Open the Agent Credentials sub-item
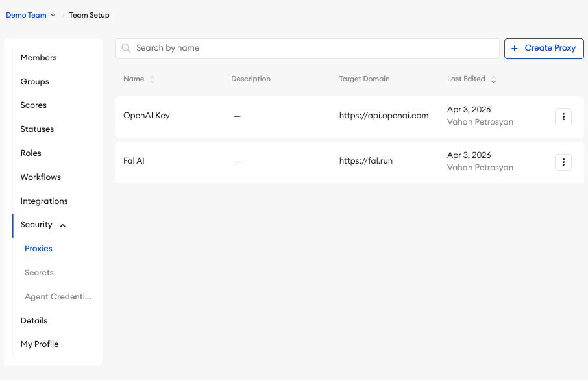 tap(58, 297)
